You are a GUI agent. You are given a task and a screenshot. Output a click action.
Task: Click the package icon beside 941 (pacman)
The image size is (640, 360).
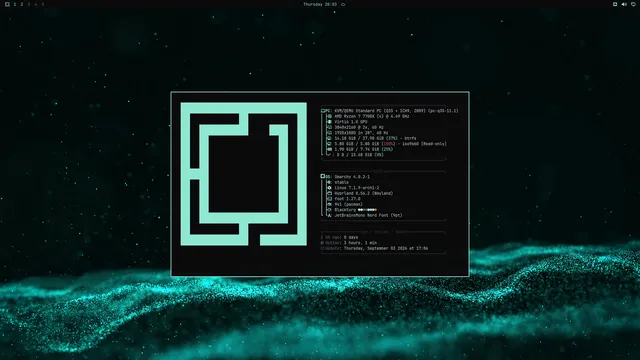pos(329,204)
